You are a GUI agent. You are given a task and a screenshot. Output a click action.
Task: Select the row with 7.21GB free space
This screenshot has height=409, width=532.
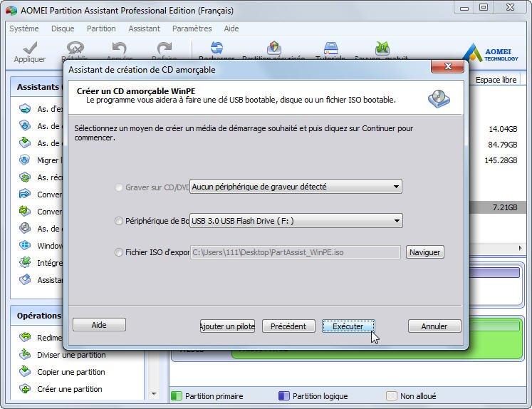click(x=498, y=207)
